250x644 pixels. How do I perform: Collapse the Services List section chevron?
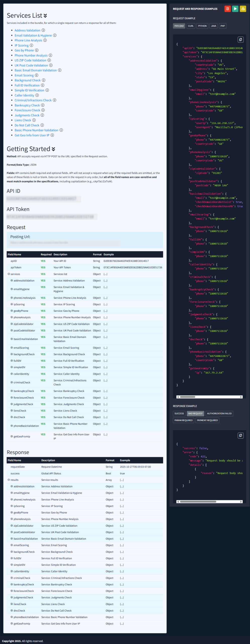45,16
